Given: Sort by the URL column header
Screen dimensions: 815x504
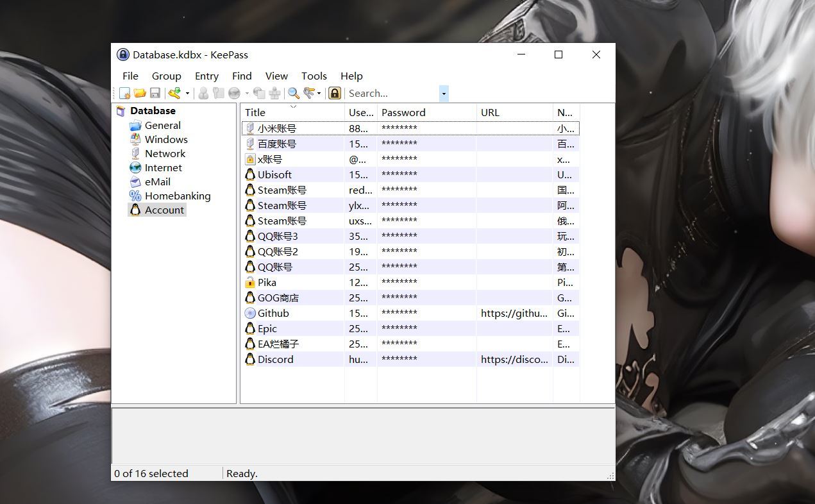Looking at the screenshot, I should 515,112.
